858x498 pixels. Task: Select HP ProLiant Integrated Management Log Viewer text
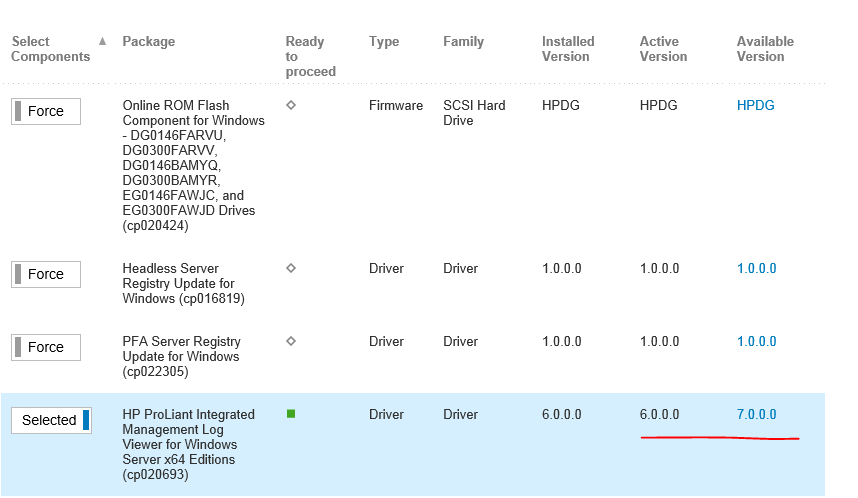click(188, 444)
